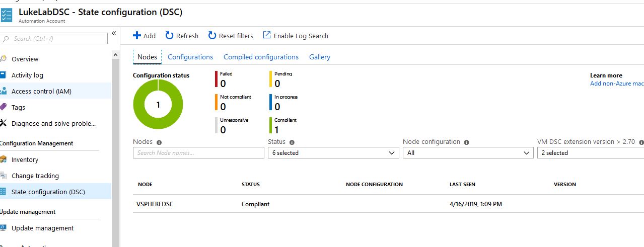Click the Change tracking icon
The width and height of the screenshot is (644, 247).
tap(4, 176)
